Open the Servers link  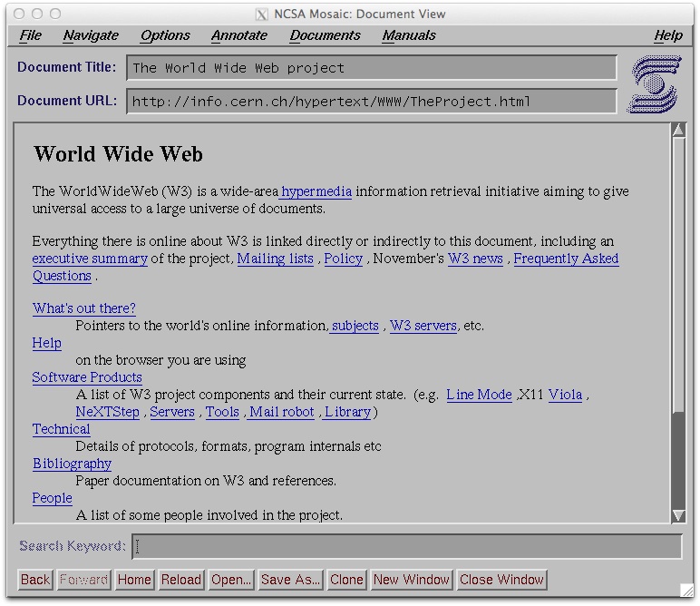click(172, 412)
